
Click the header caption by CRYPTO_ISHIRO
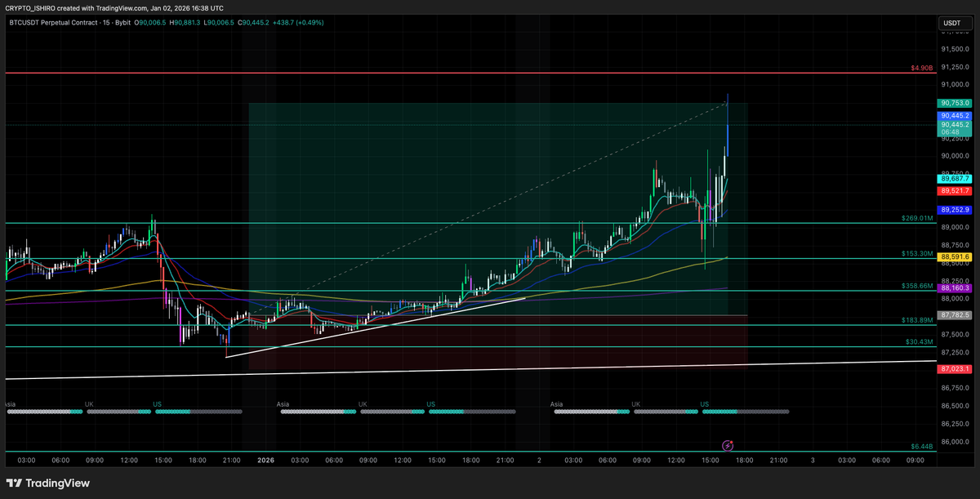click(114, 7)
